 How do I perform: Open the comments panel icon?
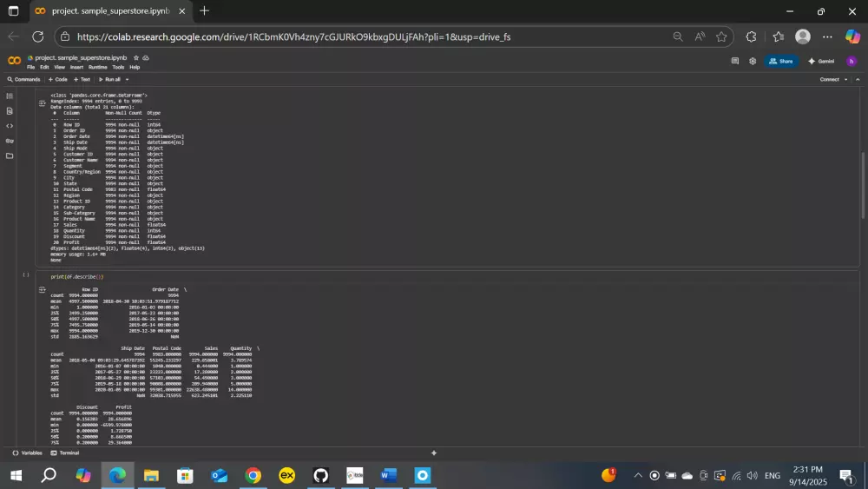point(734,61)
